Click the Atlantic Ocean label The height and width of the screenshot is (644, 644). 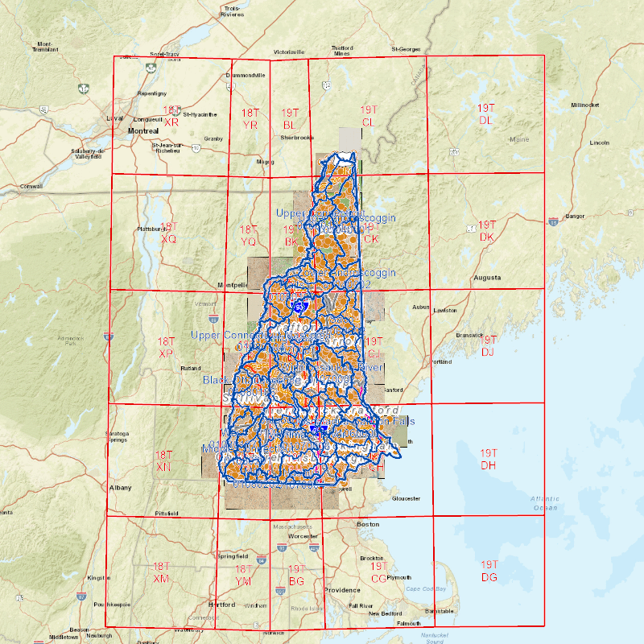pos(544,503)
